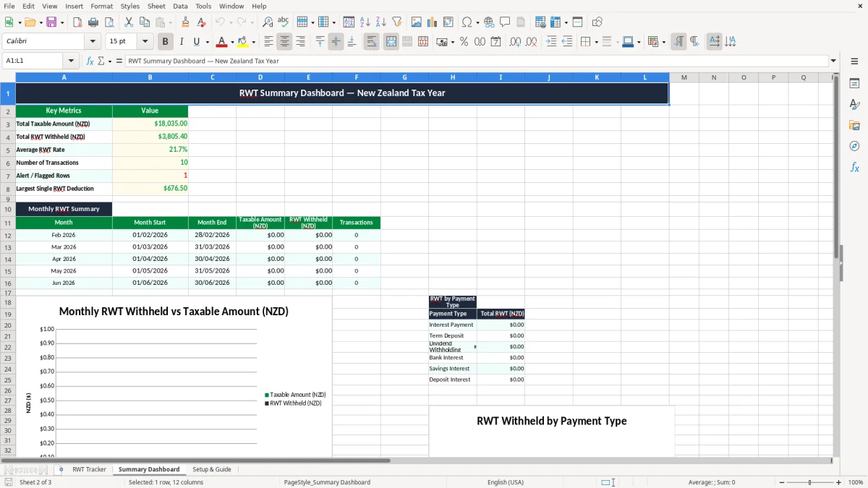Screen dimensions: 868x488
Task: Toggle Italic formatting
Action: 181,42
